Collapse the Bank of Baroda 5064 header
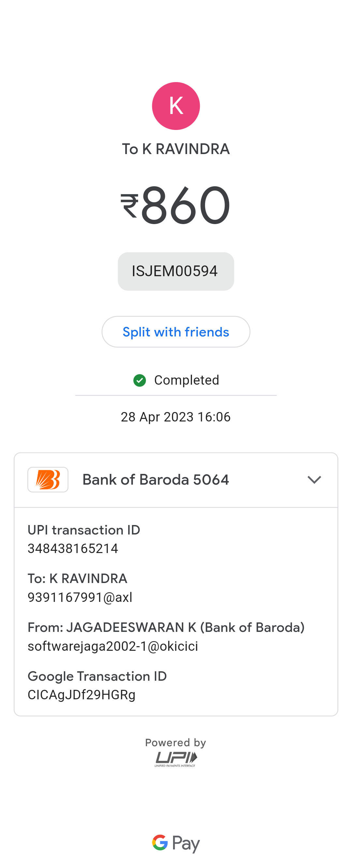Screen dimensions: 352x868 point(155,479)
